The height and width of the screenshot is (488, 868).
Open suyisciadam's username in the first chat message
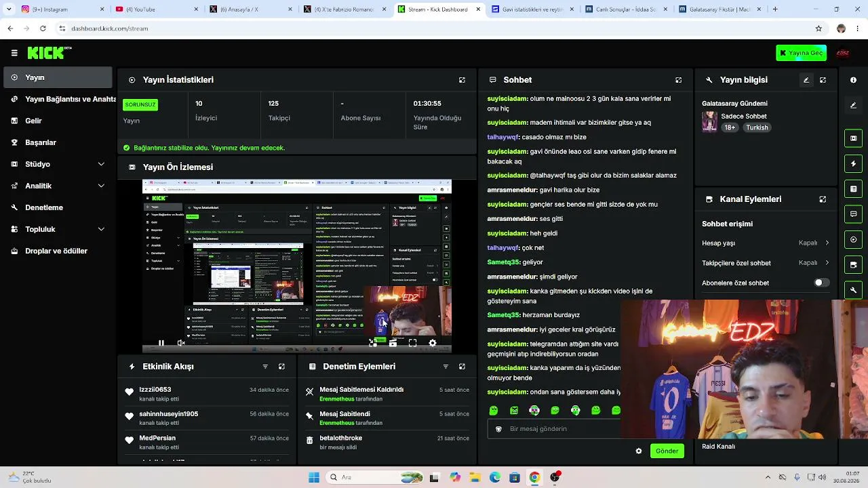coord(507,99)
